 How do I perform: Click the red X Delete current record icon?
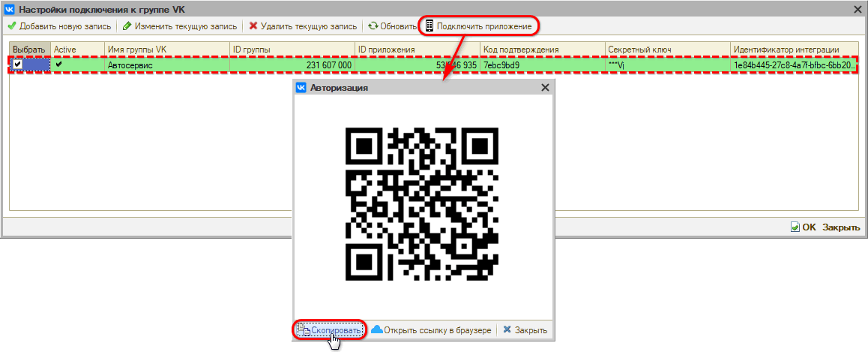tap(253, 26)
